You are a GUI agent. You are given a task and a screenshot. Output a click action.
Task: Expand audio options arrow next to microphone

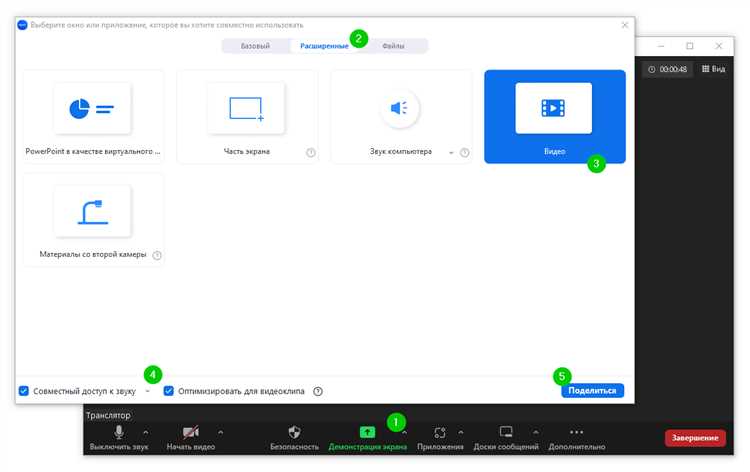tap(146, 432)
